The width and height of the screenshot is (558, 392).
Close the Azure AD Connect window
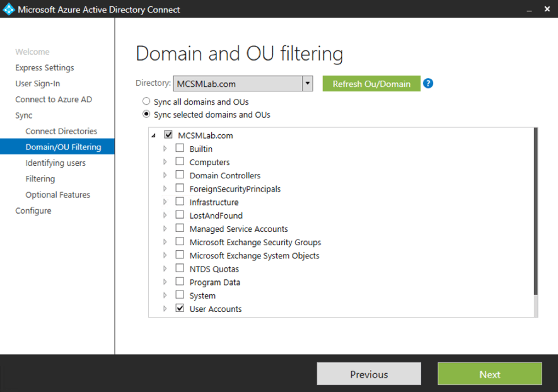[547, 9]
